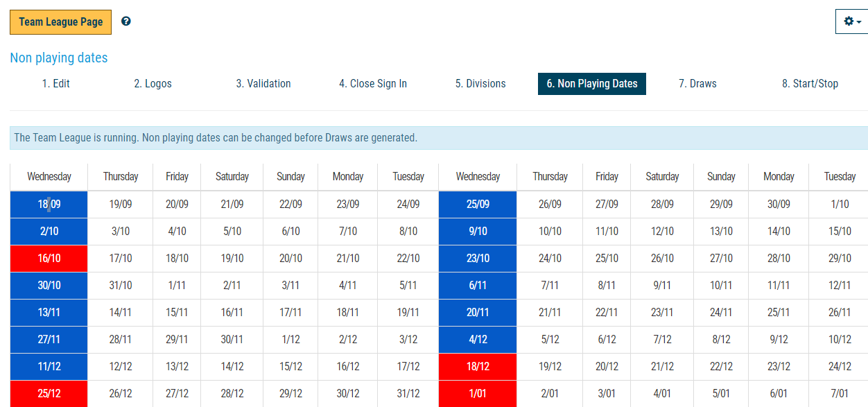Click the 7/01 date cell
Image resolution: width=868 pixels, height=407 pixels.
point(840,394)
